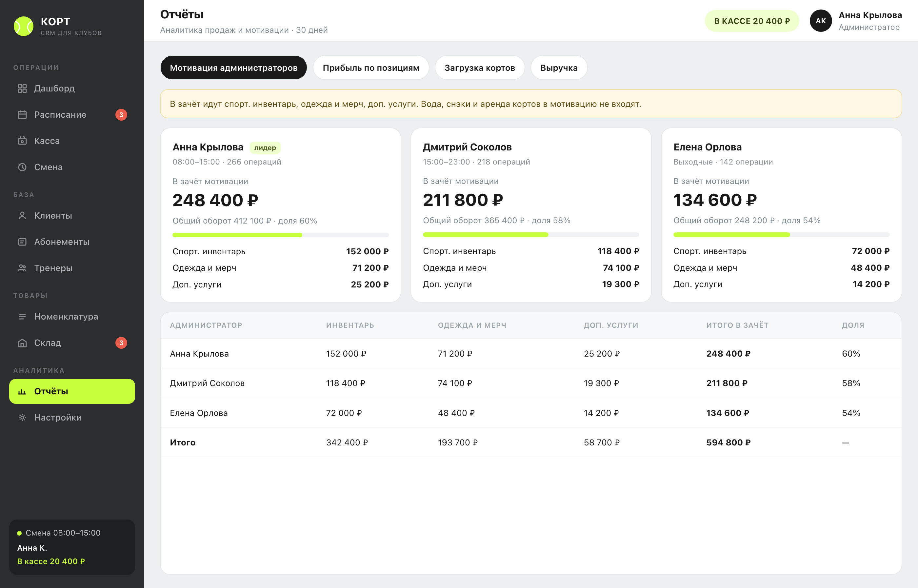Click the Склад warehouse icon
The width and height of the screenshot is (918, 588).
coord(22,343)
